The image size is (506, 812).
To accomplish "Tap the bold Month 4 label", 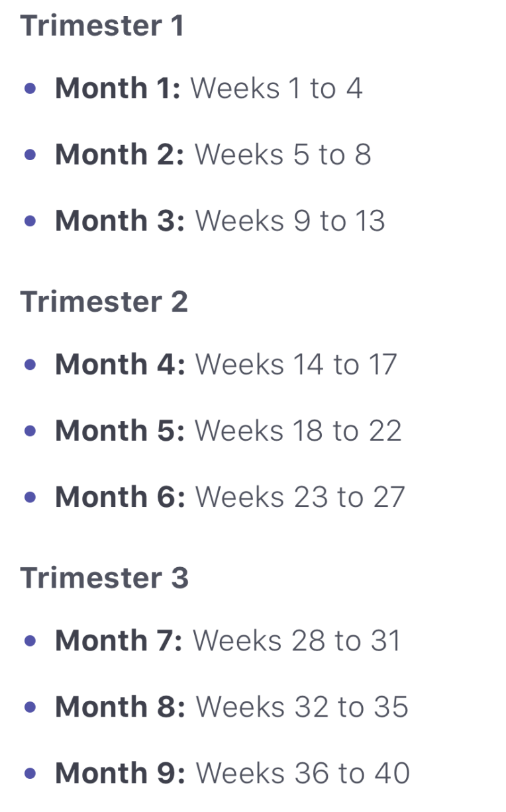I will (120, 364).
